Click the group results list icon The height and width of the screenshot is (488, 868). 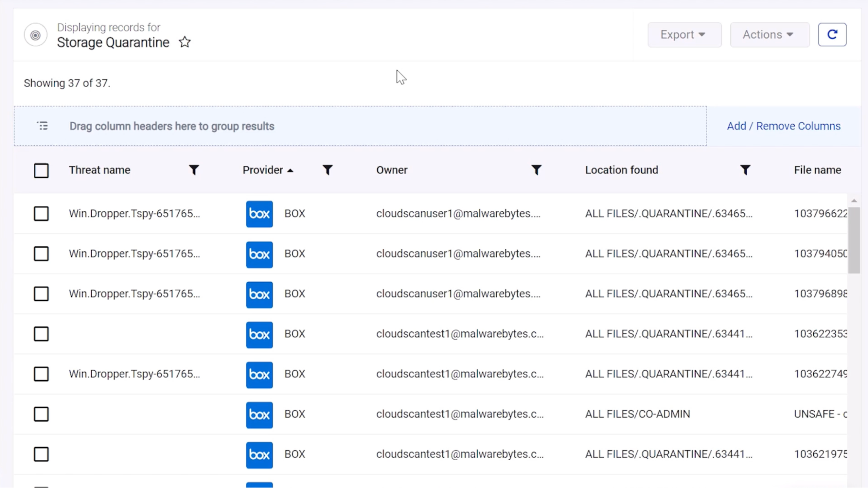(43, 126)
